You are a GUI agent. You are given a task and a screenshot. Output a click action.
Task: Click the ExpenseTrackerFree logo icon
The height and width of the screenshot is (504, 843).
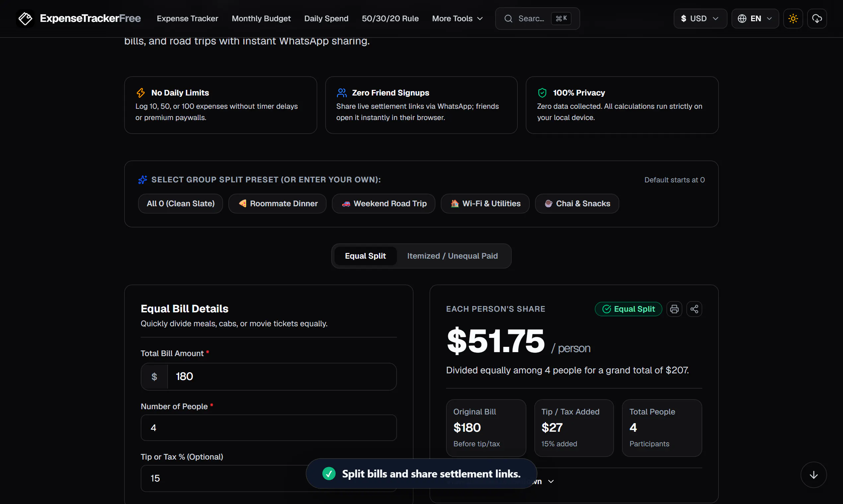(25, 18)
